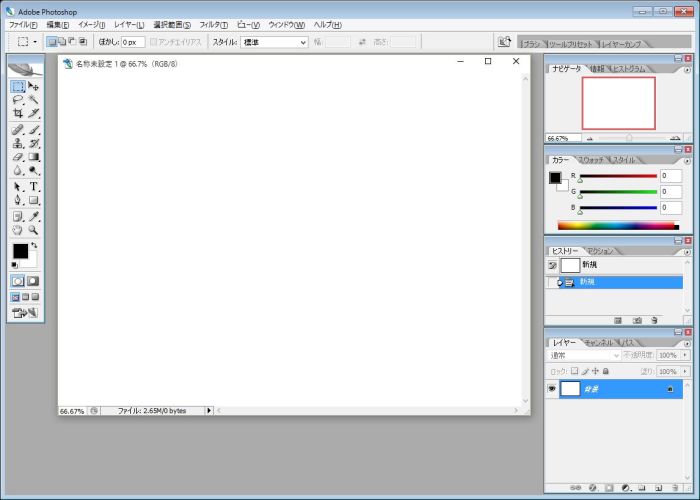Image resolution: width=700 pixels, height=500 pixels.
Task: Click the foreground color swatch in toolbox
Action: pyautogui.click(x=19, y=250)
